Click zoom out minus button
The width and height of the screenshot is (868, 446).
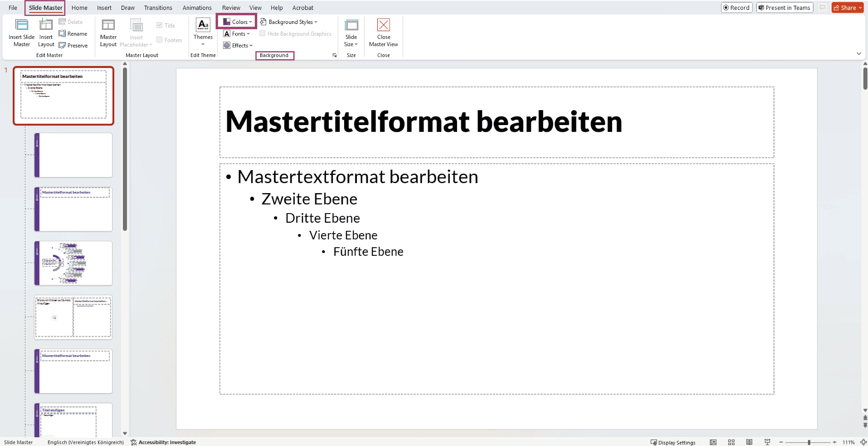click(781, 442)
